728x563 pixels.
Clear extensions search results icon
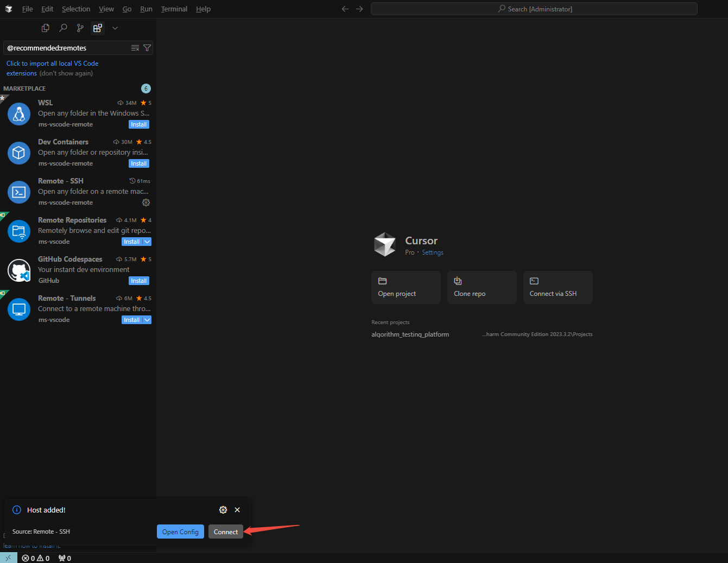pyautogui.click(x=135, y=48)
